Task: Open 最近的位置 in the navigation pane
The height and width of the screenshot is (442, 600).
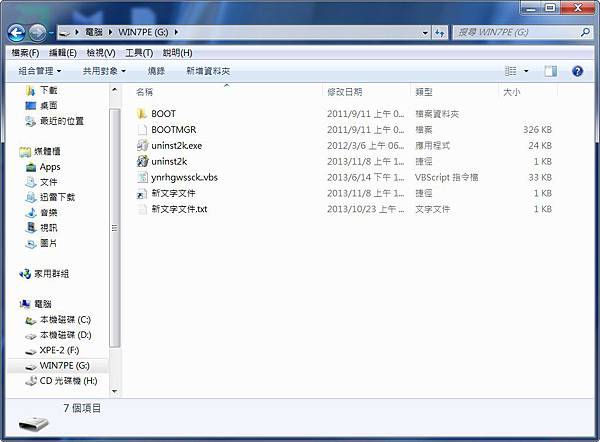Action: tap(62, 121)
